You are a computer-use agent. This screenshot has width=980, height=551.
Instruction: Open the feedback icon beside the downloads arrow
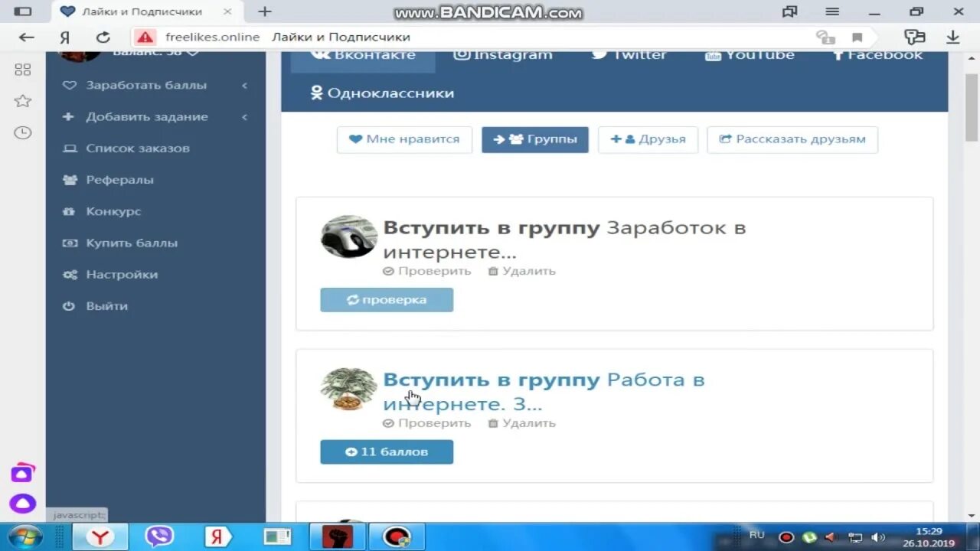915,37
